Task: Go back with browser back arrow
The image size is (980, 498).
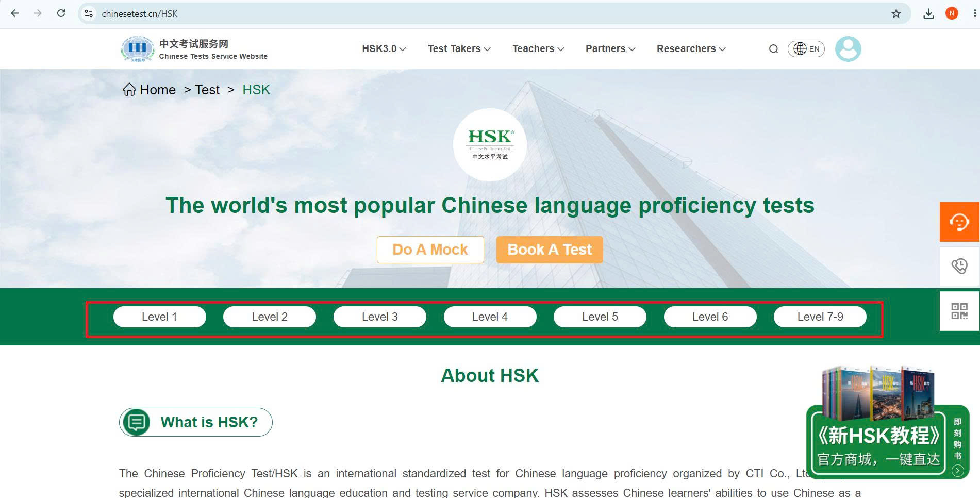Action: [15, 13]
